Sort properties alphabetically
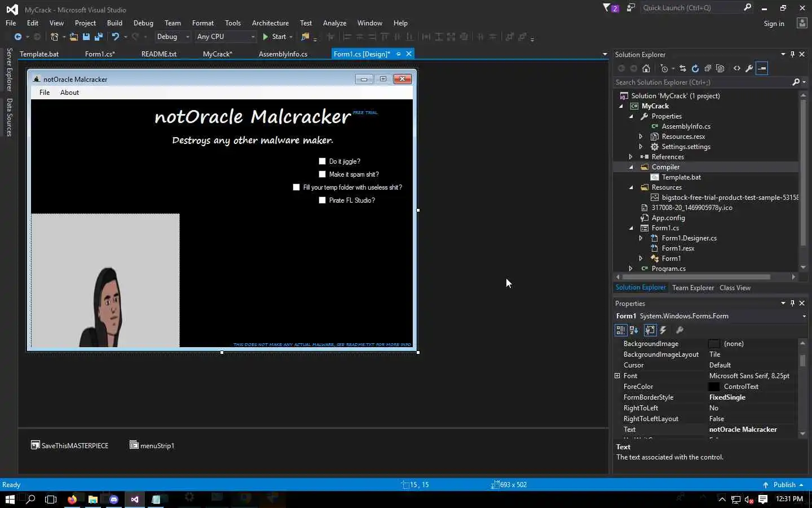The image size is (812, 508). pos(634,330)
